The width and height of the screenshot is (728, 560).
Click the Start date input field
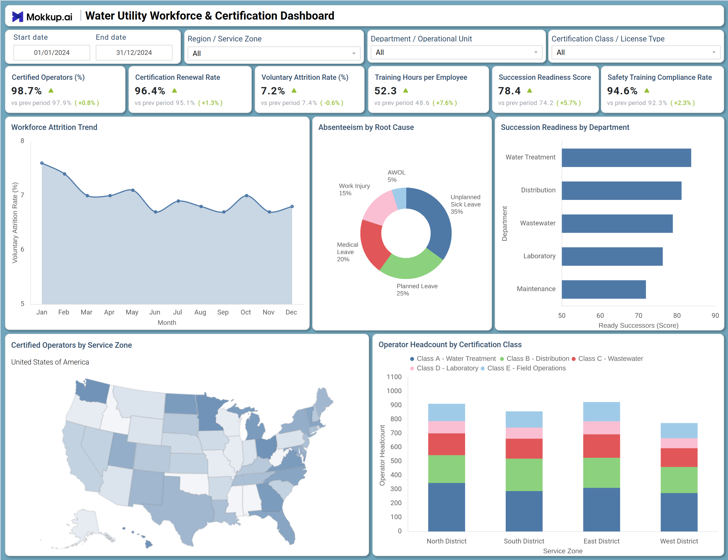(52, 53)
